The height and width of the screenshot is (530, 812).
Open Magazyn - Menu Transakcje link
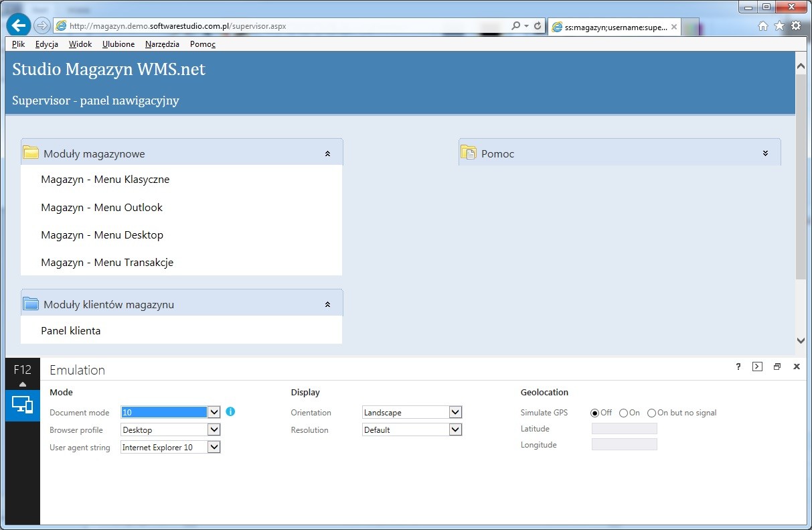[x=107, y=263]
